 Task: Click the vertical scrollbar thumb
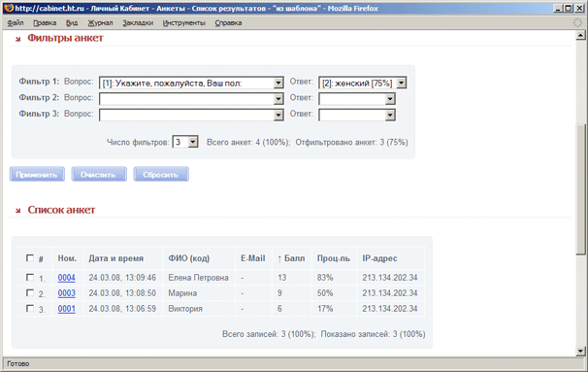point(580,189)
